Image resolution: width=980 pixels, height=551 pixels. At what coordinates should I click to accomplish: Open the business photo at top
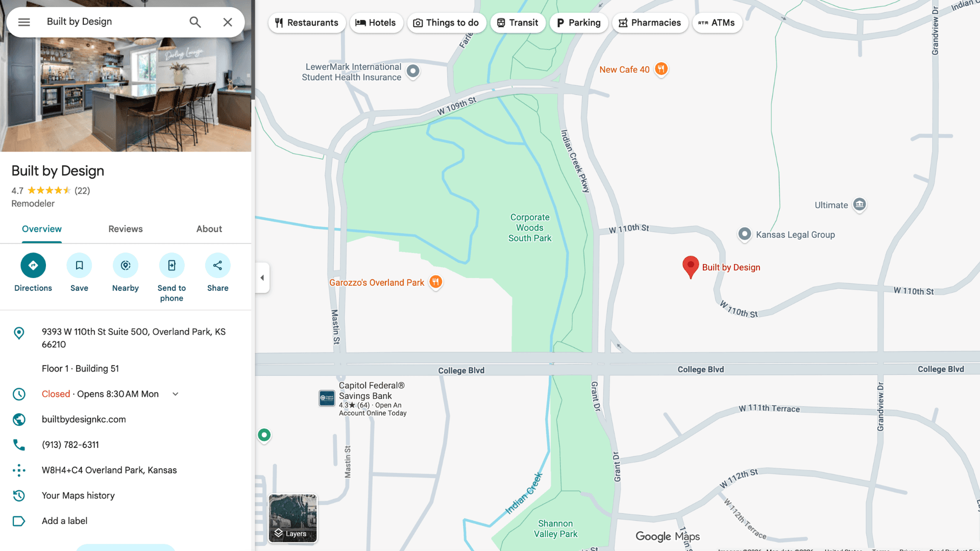click(x=126, y=94)
